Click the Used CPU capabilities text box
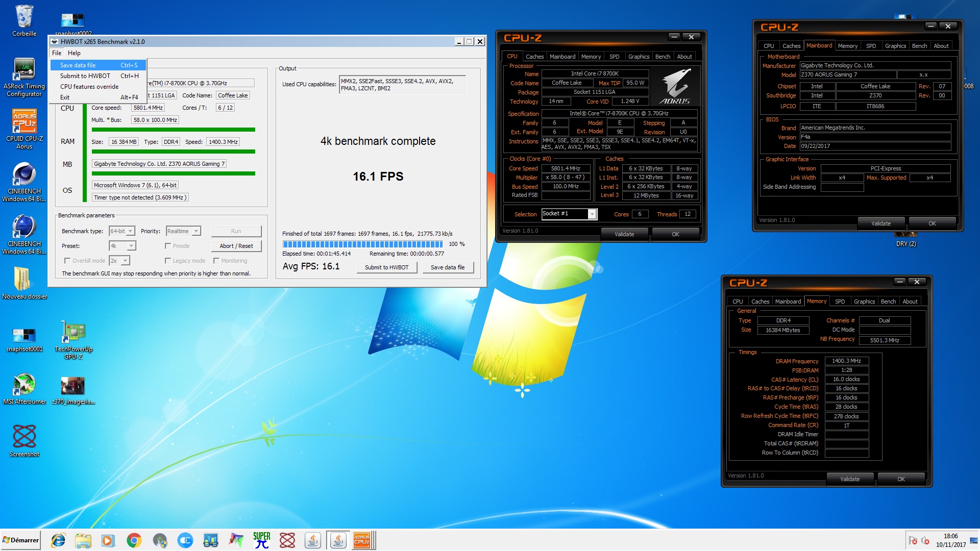The width and height of the screenshot is (980, 551). click(403, 85)
